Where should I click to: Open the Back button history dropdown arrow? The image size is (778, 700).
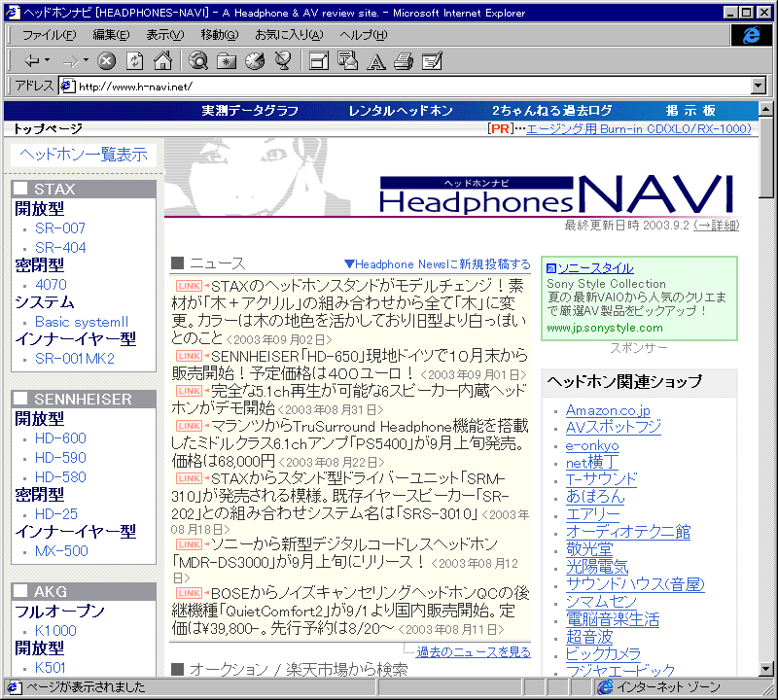47,60
